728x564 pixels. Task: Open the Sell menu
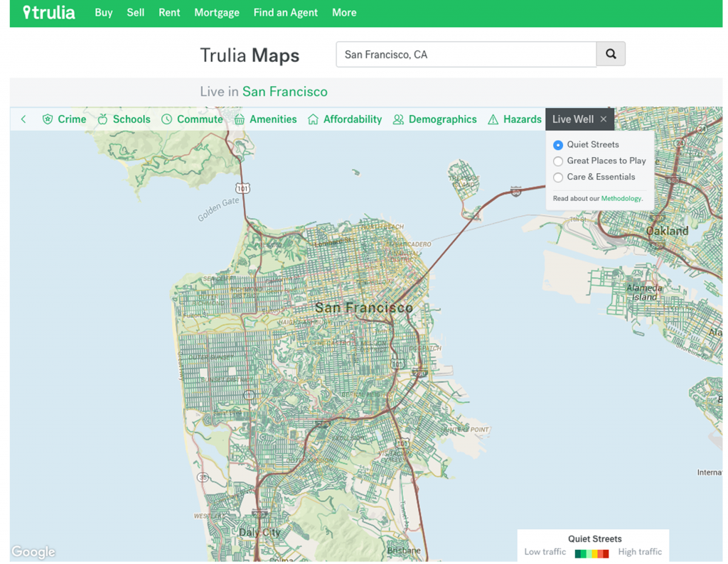pos(136,13)
